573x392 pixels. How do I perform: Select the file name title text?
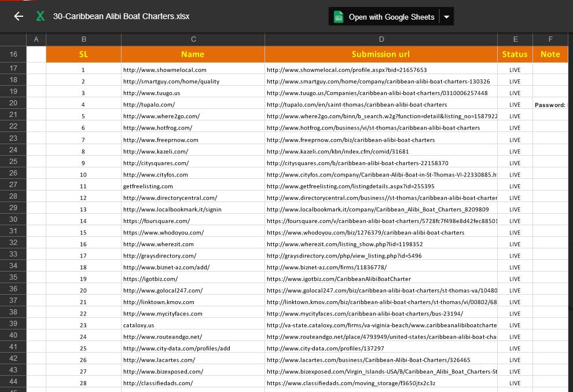tap(121, 16)
